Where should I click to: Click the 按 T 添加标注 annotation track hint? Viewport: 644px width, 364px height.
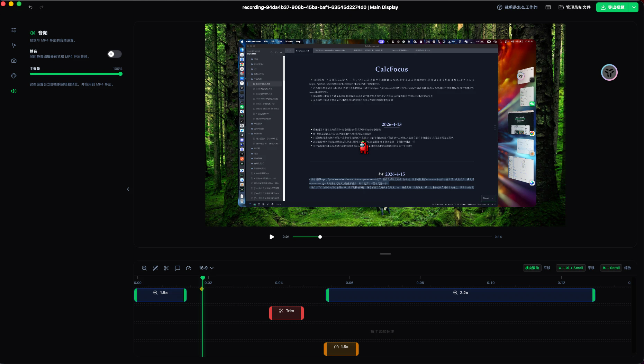(382, 331)
